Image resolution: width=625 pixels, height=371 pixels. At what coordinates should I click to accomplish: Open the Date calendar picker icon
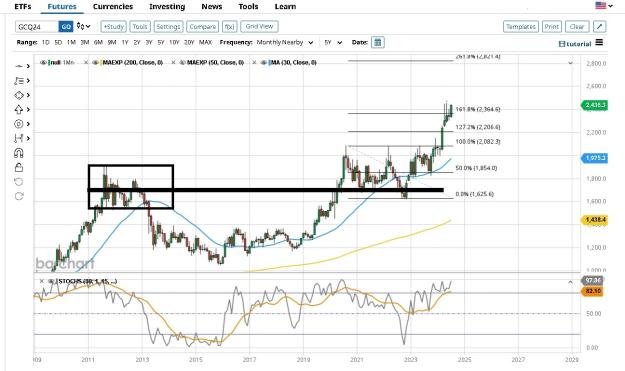pos(377,42)
